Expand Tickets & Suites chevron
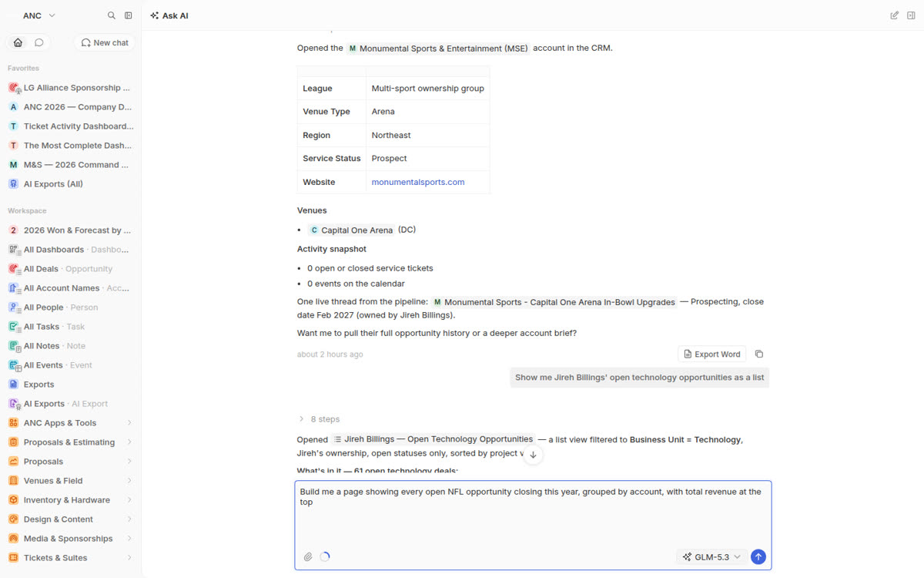Screen dimensions: 924x578 point(129,558)
